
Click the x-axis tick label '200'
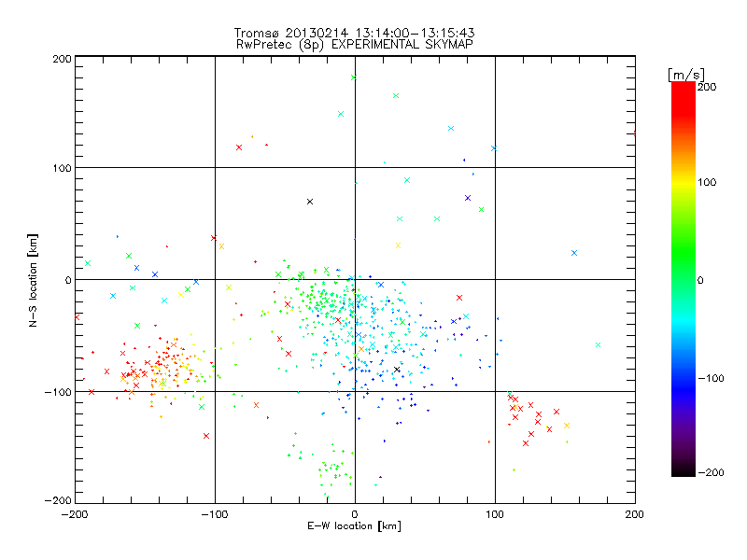635,514
